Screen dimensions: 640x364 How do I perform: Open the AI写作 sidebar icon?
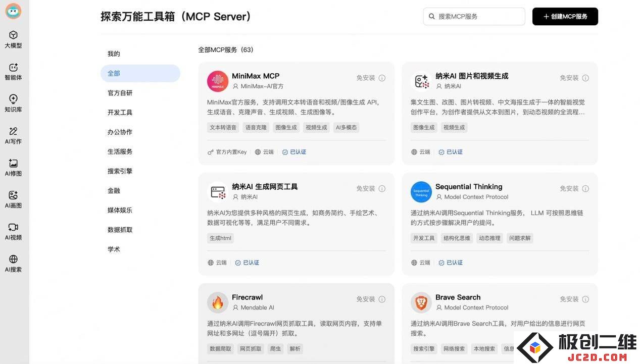coord(14,131)
